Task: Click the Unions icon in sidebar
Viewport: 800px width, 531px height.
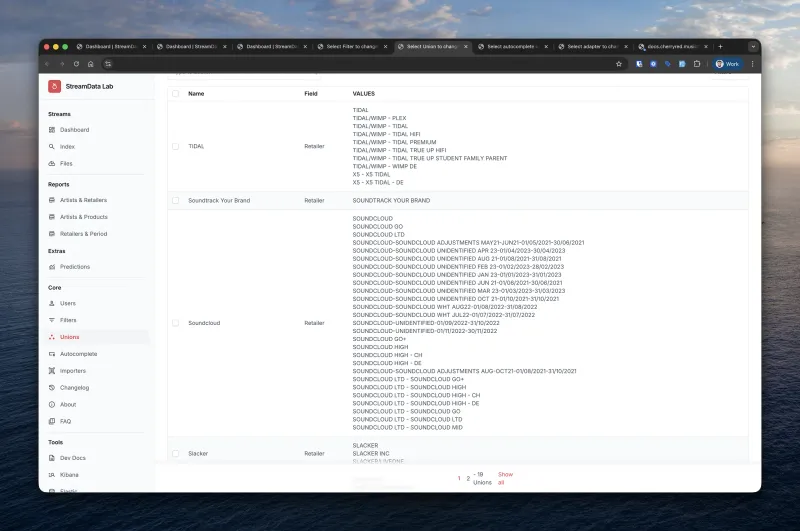Action: pos(52,337)
